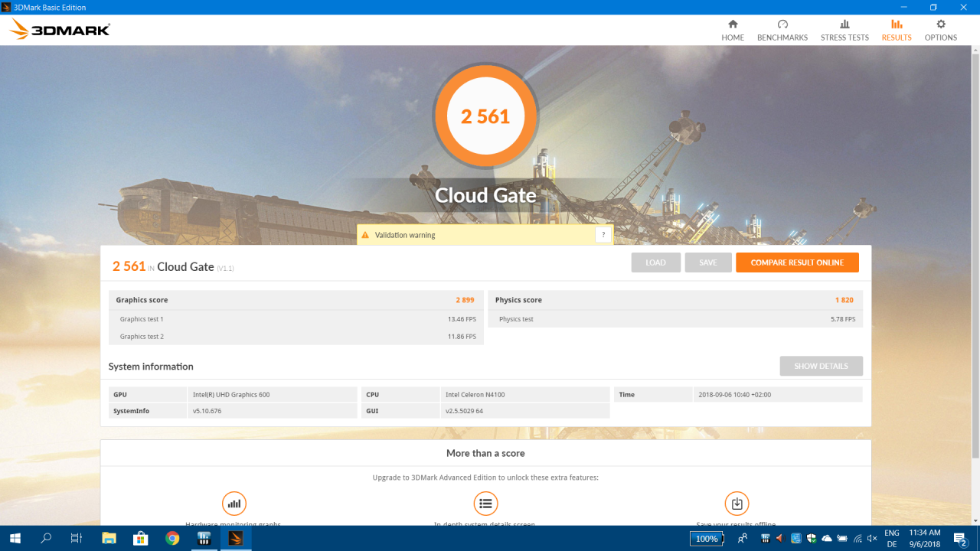Select the RESULTS tab
Image resolution: width=980 pixels, height=551 pixels.
(x=897, y=31)
